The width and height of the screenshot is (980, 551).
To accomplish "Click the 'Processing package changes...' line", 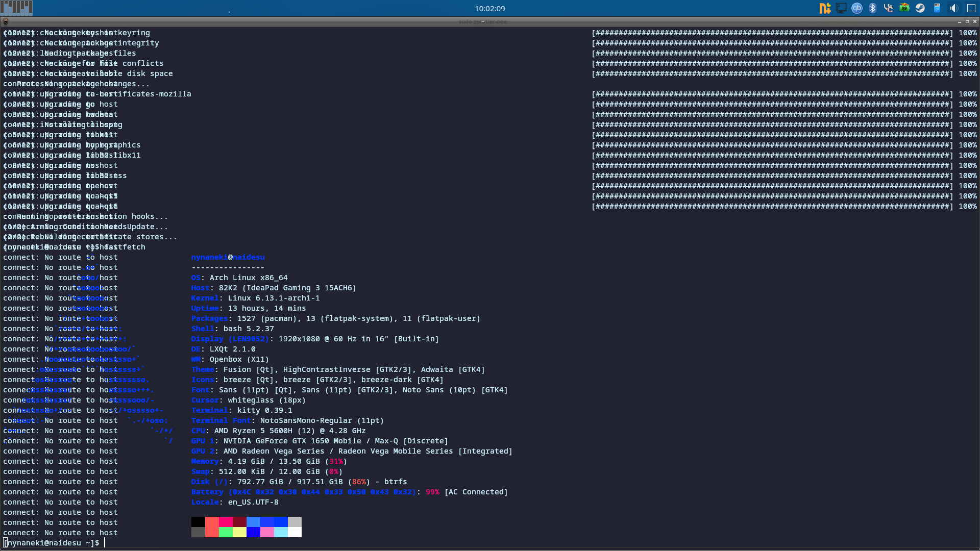I will click(x=83, y=84).
